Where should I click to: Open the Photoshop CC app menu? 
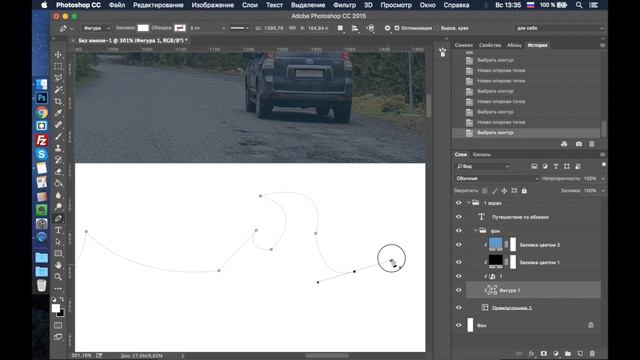click(x=78, y=5)
